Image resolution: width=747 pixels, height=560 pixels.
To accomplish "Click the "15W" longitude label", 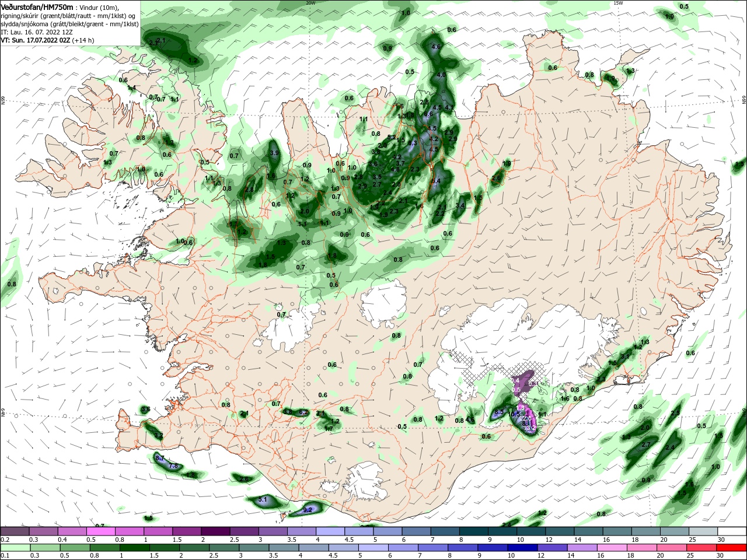I will click(x=618, y=2).
